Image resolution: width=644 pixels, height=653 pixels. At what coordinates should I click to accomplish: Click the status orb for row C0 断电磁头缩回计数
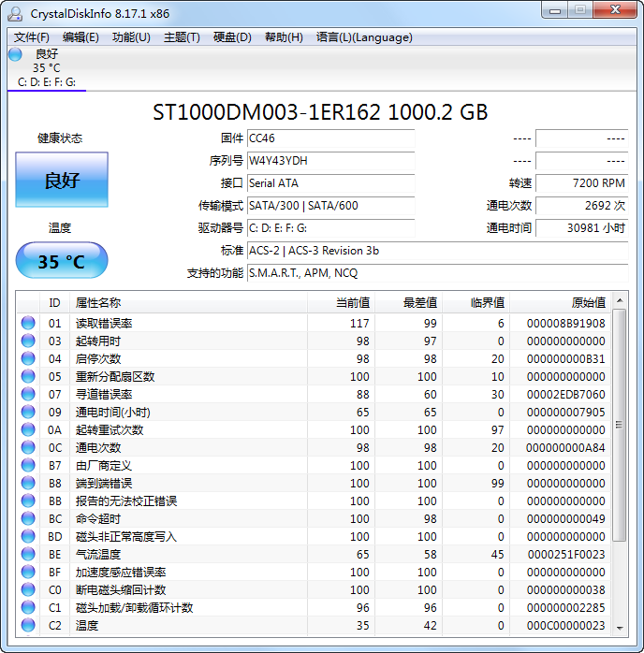coord(28,589)
